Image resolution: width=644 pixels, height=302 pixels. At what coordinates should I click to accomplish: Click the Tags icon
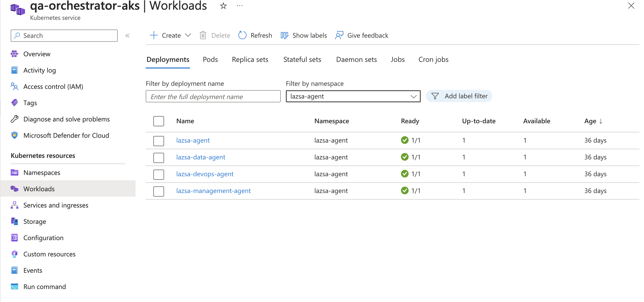click(15, 103)
